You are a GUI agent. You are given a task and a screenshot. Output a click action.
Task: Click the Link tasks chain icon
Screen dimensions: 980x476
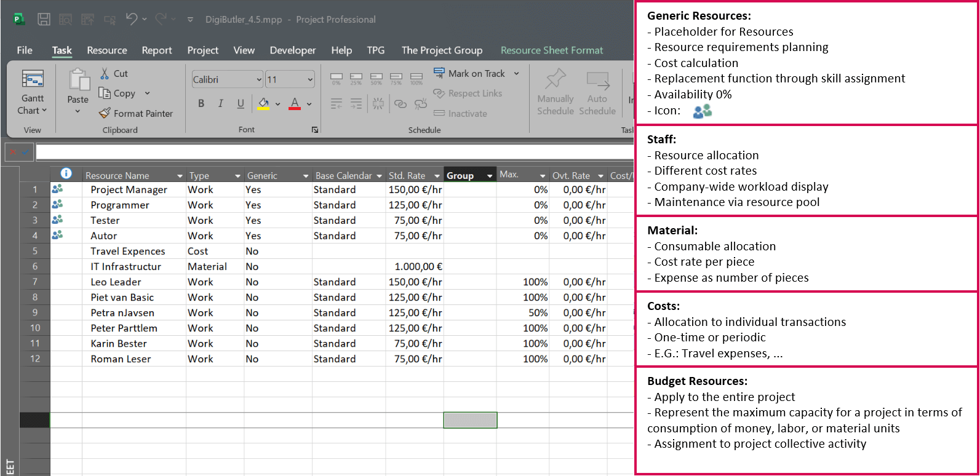(x=400, y=104)
